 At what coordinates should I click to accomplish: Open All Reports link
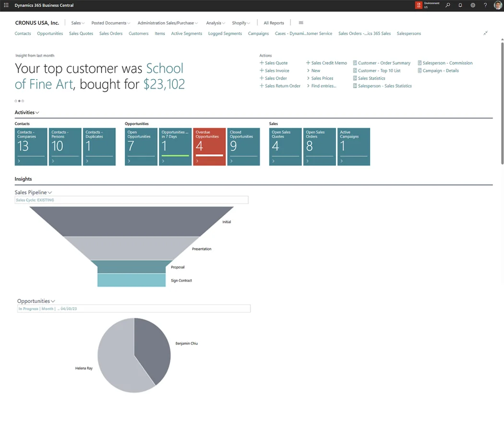274,23
